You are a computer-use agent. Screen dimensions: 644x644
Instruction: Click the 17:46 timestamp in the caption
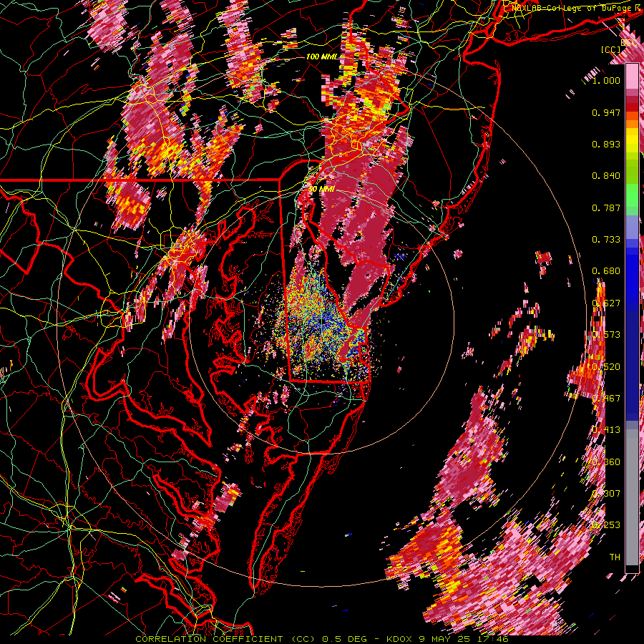pos(494,639)
